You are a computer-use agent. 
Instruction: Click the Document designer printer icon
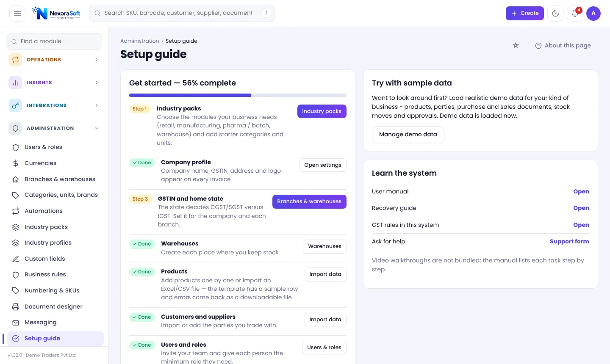(x=16, y=306)
